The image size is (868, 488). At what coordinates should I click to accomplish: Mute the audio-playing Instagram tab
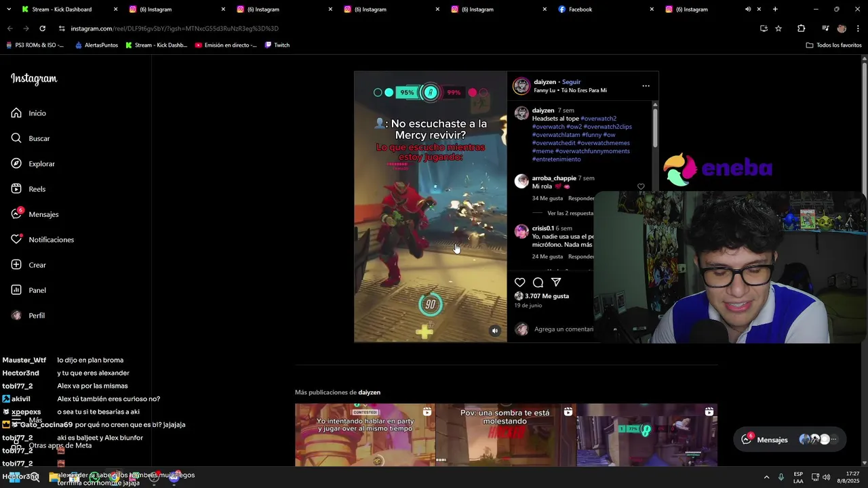click(748, 9)
